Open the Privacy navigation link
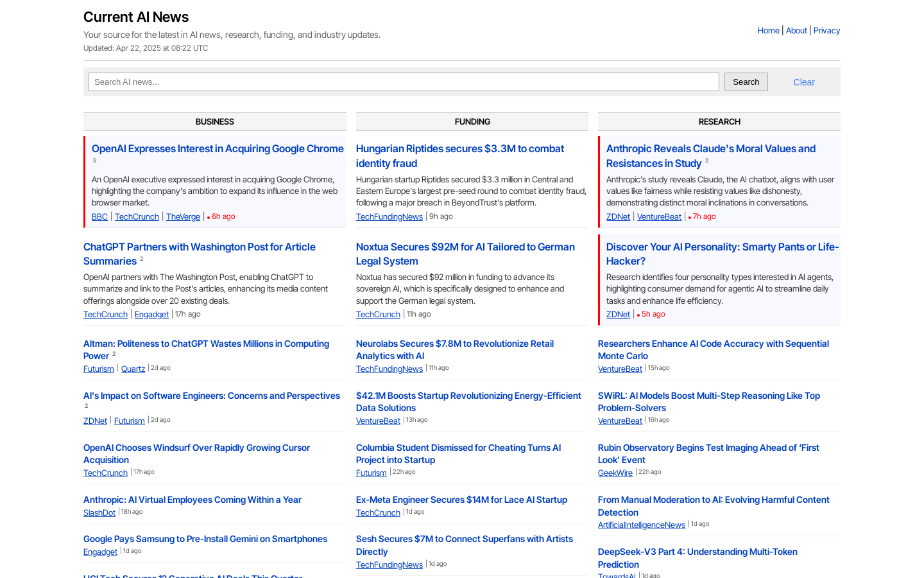924x578 pixels. point(826,30)
